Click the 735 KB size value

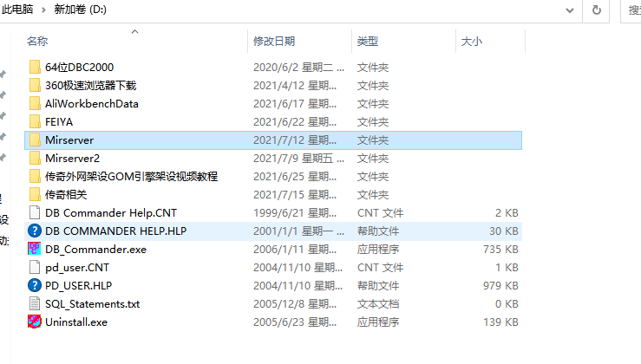500,250
